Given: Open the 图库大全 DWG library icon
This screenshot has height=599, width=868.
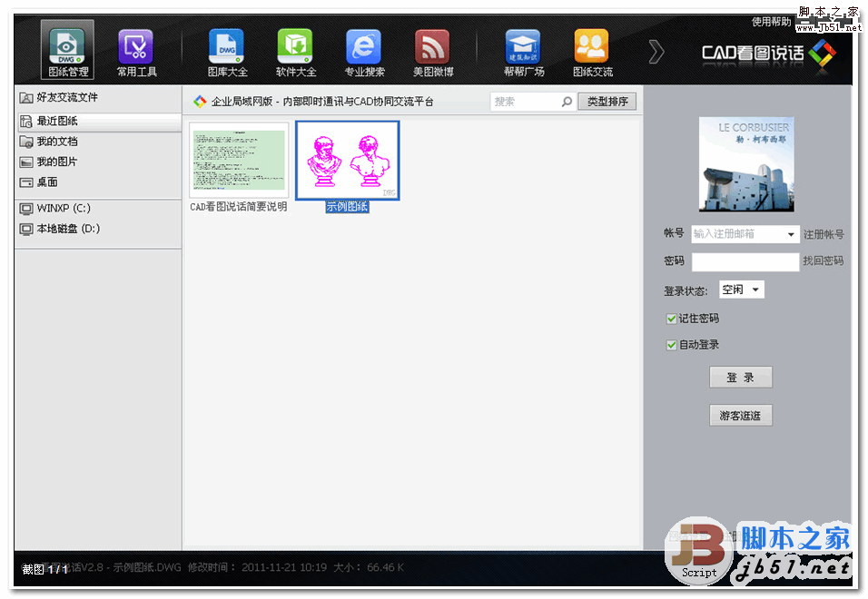Looking at the screenshot, I should (x=227, y=52).
